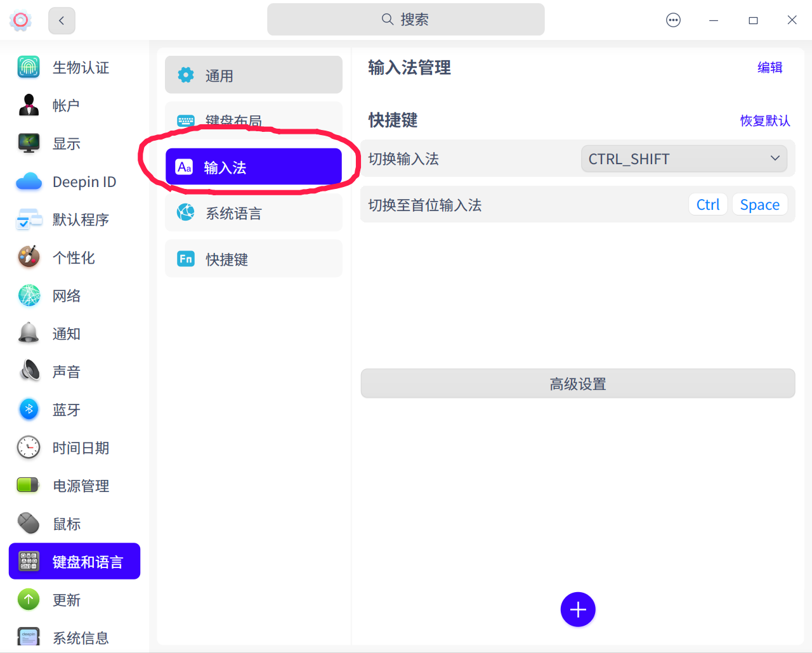Open 网络 settings from the sidebar

[29, 295]
